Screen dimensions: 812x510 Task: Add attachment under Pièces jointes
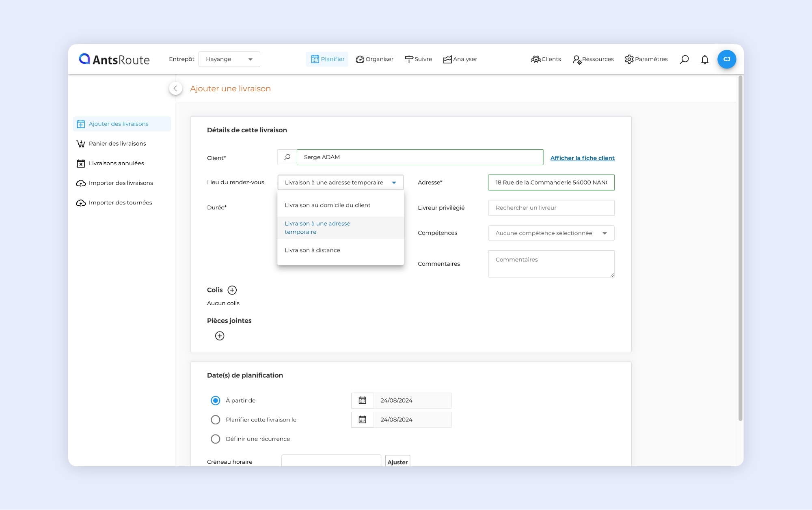[220, 336]
